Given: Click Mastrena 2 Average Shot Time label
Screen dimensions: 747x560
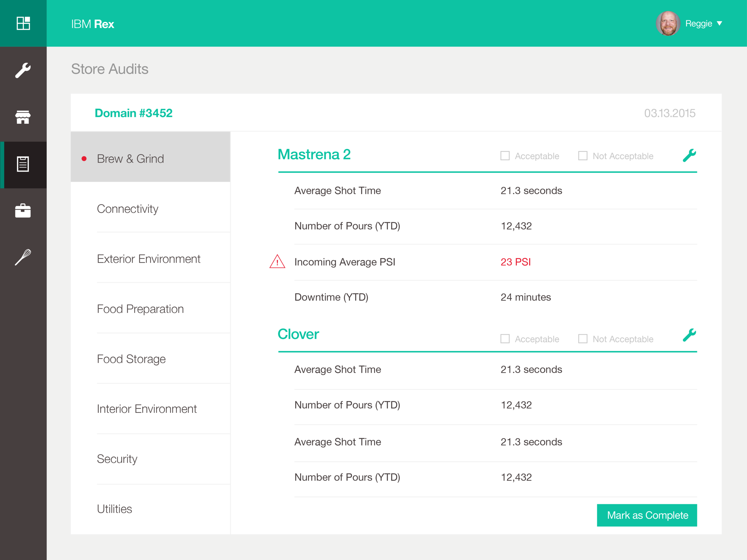Looking at the screenshot, I should click(337, 191).
